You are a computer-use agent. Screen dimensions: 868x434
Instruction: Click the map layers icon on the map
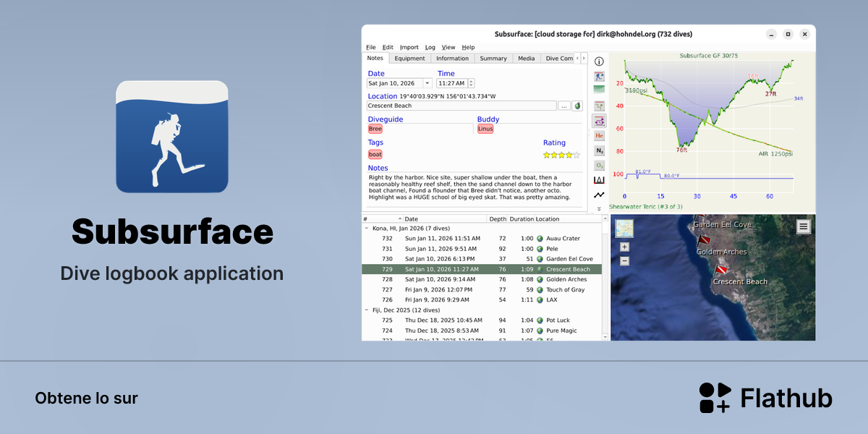click(624, 229)
